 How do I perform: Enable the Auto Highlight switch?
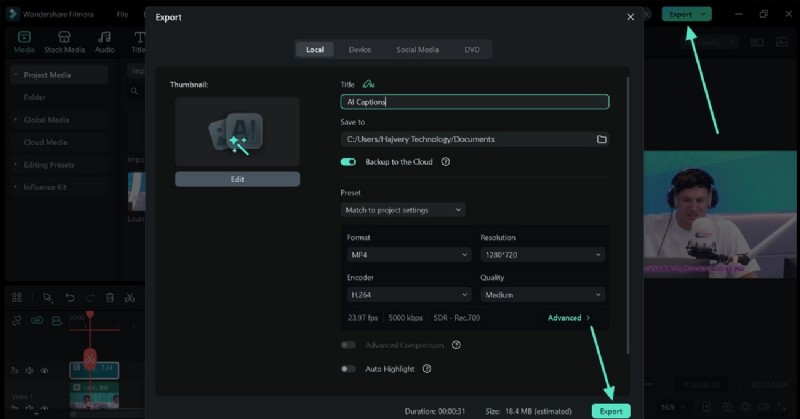click(348, 368)
